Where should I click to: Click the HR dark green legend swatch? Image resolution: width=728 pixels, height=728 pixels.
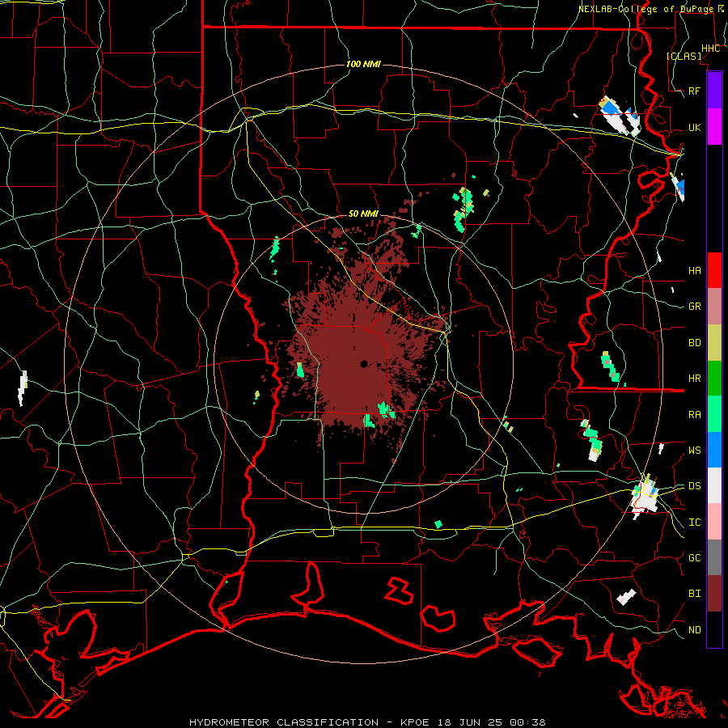714,379
